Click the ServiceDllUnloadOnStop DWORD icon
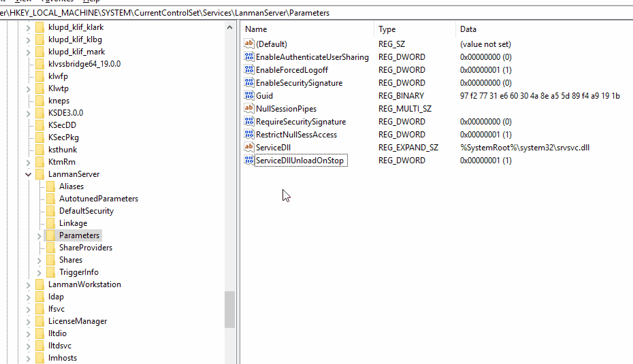This screenshot has height=364, width=633. [x=249, y=160]
